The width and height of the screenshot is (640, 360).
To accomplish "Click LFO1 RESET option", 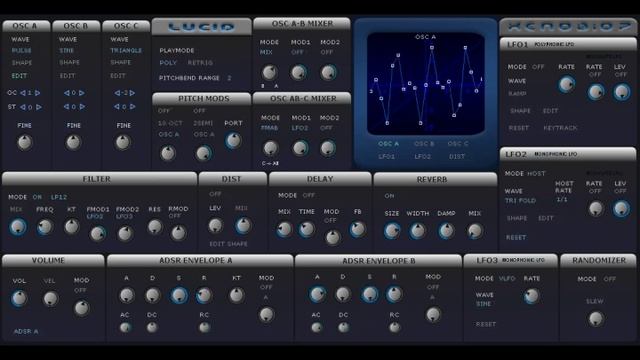I will point(518,128).
